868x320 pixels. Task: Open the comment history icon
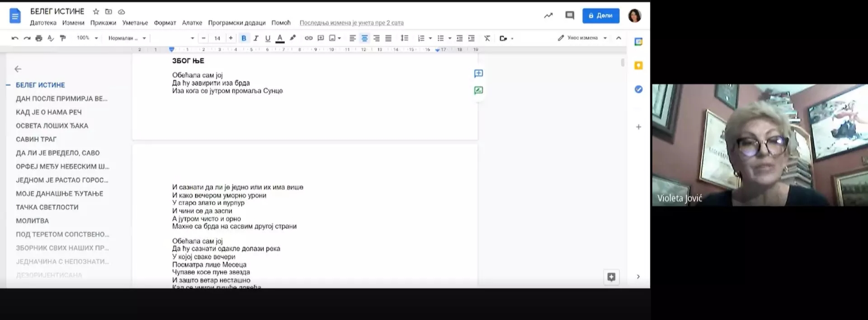[570, 15]
